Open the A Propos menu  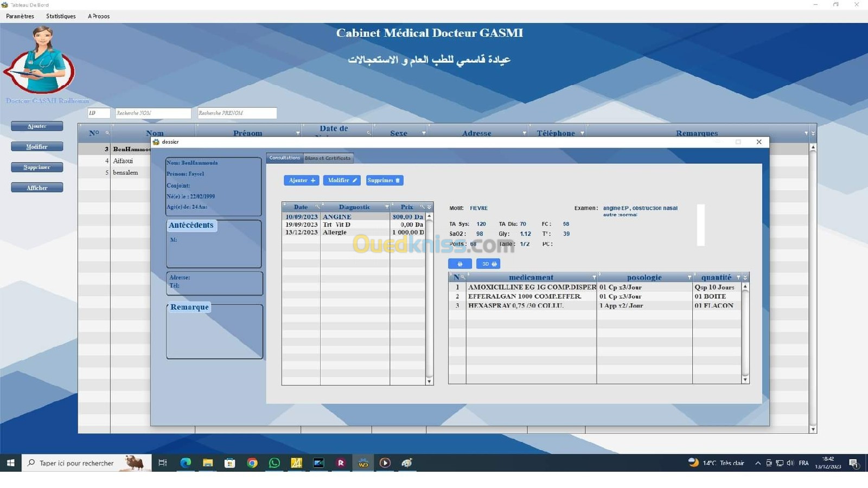99,16
